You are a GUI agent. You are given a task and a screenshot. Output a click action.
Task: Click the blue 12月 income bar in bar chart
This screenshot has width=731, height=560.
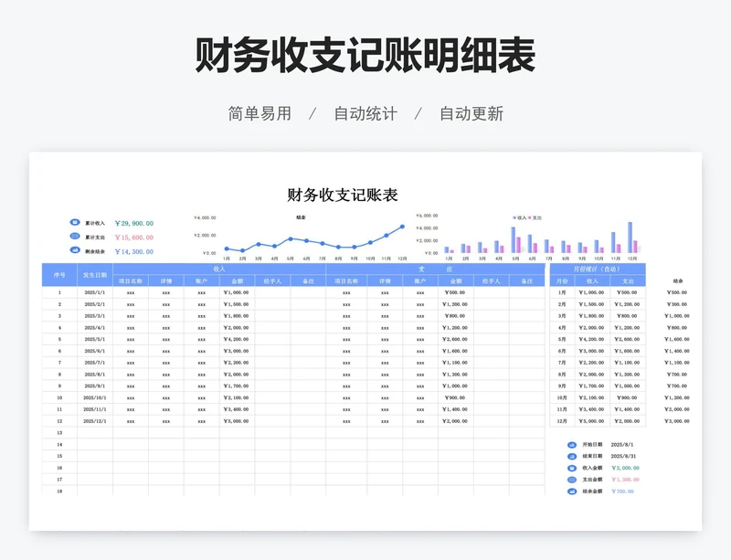(630, 238)
